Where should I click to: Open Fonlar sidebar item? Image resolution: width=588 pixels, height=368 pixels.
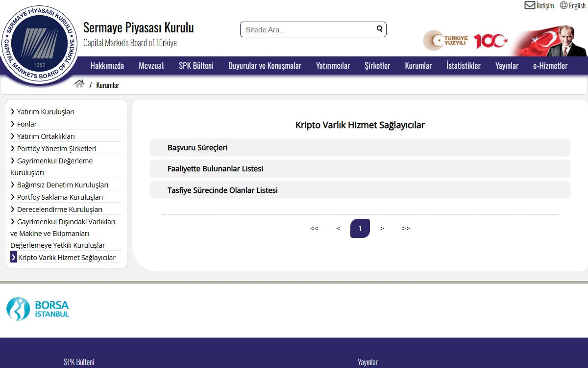tap(27, 124)
